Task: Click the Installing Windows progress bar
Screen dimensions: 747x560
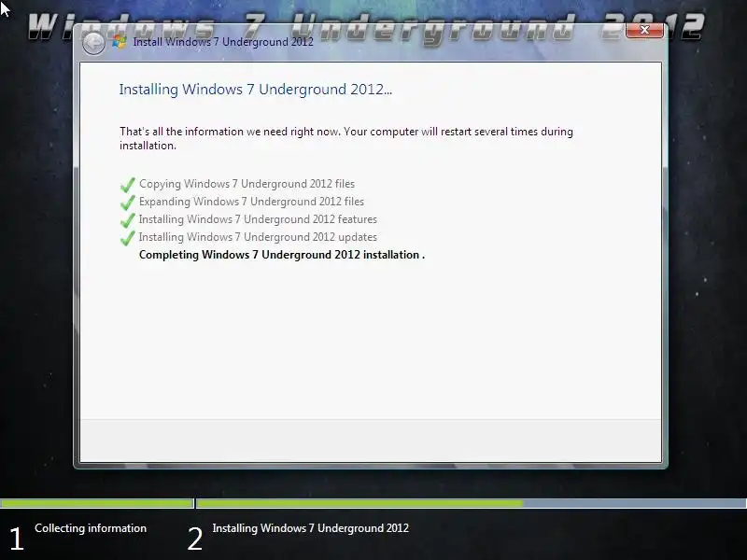Action: point(472,503)
